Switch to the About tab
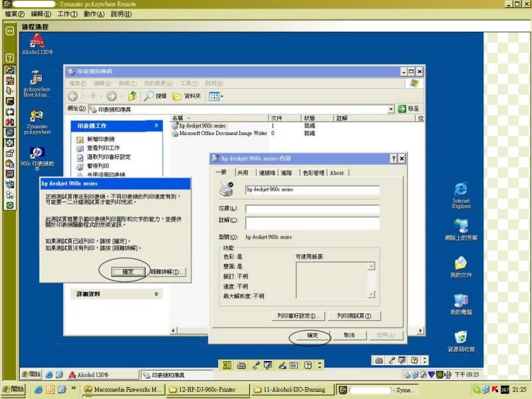532x399 pixels. pyautogui.click(x=337, y=173)
